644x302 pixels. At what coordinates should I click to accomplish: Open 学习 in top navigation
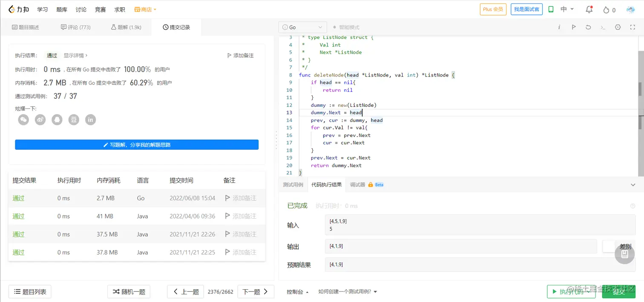click(42, 9)
